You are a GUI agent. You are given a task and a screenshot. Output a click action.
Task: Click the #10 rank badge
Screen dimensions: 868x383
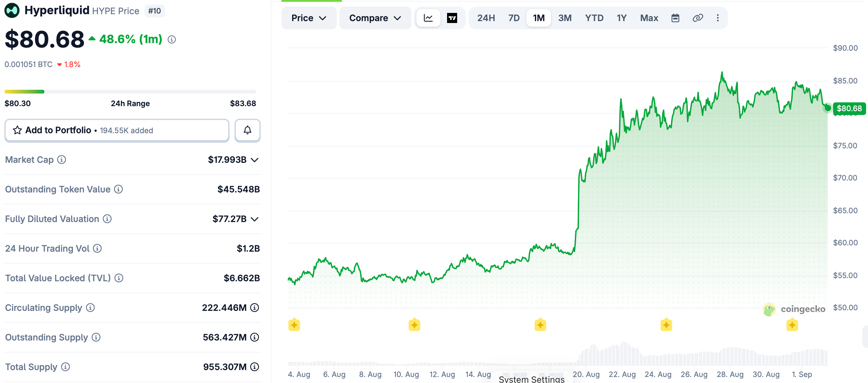tap(154, 11)
